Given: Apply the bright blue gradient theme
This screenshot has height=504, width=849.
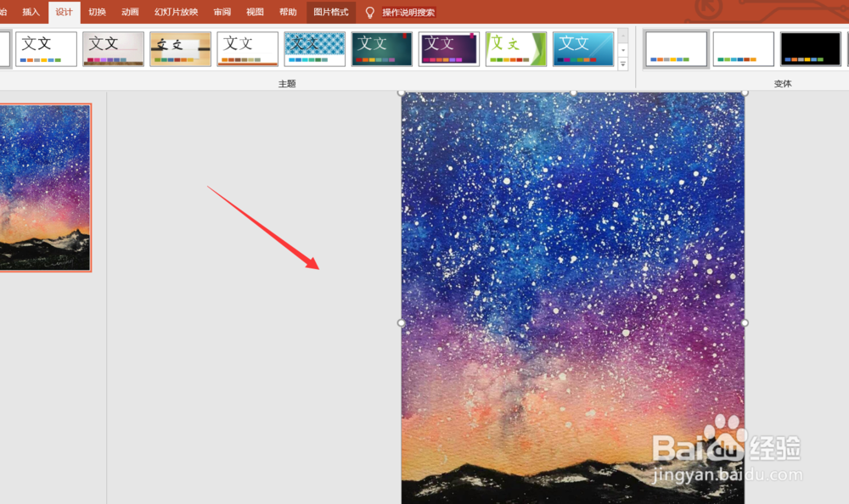Looking at the screenshot, I should point(583,48).
